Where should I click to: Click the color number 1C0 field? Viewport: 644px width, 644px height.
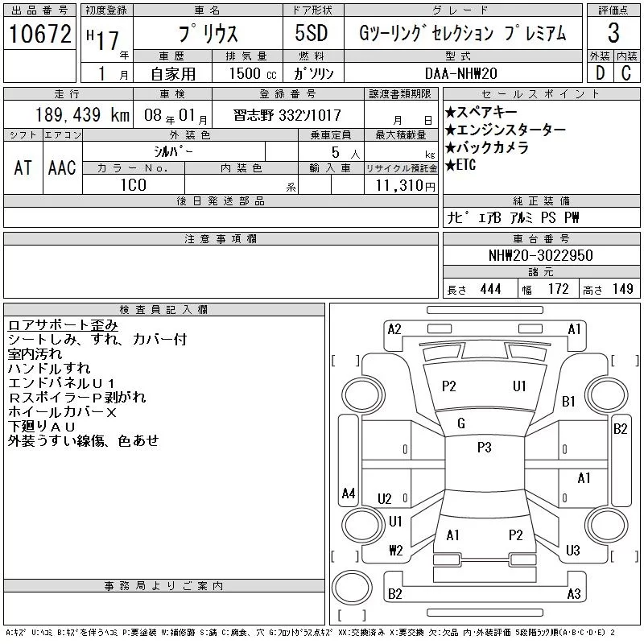tap(134, 185)
